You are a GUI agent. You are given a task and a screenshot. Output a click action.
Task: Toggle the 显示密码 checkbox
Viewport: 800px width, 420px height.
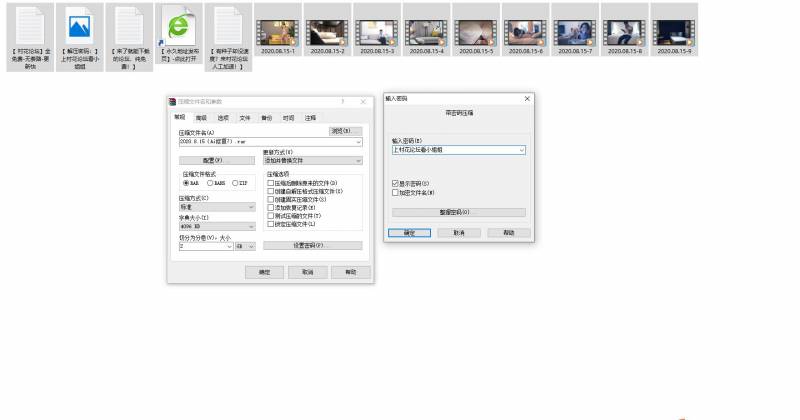(x=395, y=184)
